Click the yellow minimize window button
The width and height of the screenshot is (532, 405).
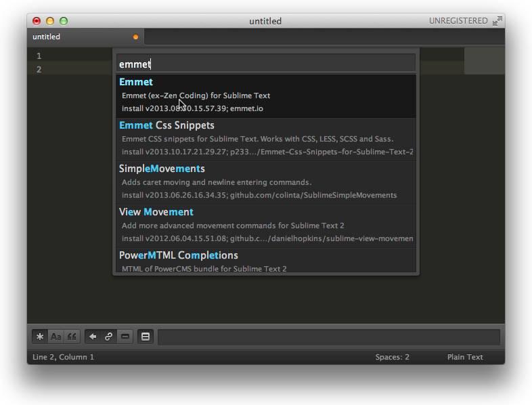(50, 21)
